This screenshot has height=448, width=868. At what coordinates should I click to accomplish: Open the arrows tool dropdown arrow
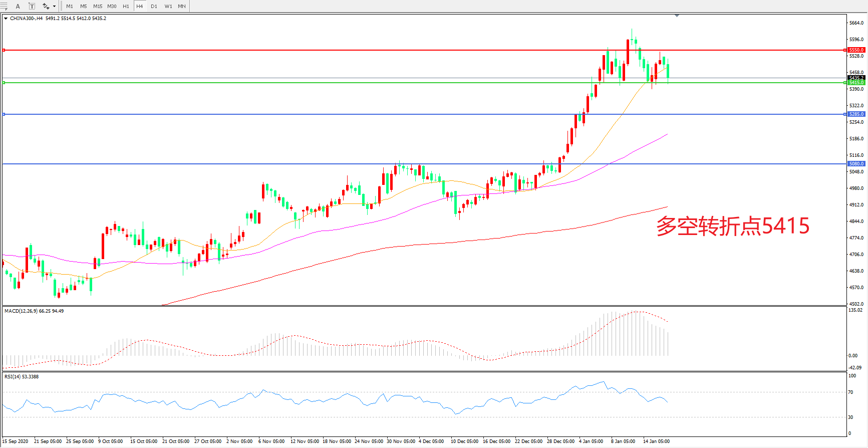pos(54,7)
